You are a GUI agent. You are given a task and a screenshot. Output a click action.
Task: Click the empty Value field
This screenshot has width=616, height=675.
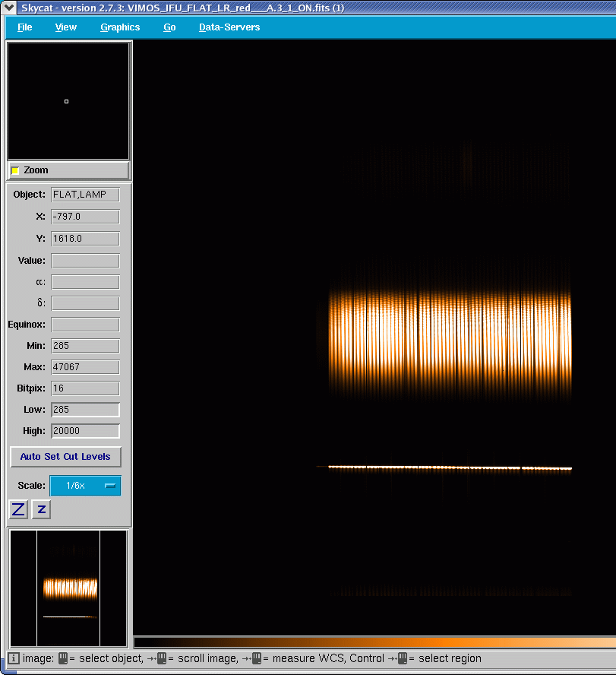(85, 261)
